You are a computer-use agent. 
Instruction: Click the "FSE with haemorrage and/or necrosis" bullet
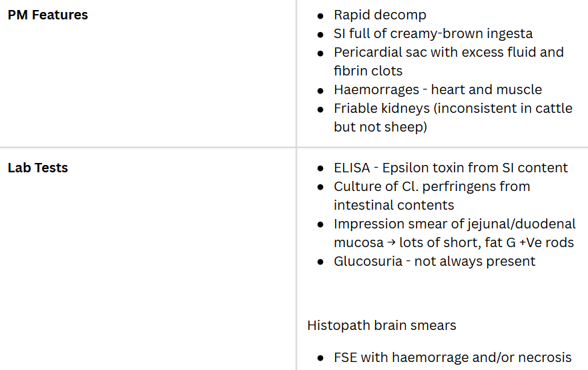453,357
